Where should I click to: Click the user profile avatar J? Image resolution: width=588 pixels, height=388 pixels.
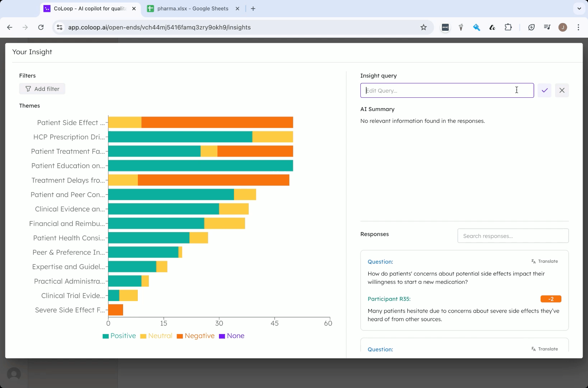coord(563,27)
